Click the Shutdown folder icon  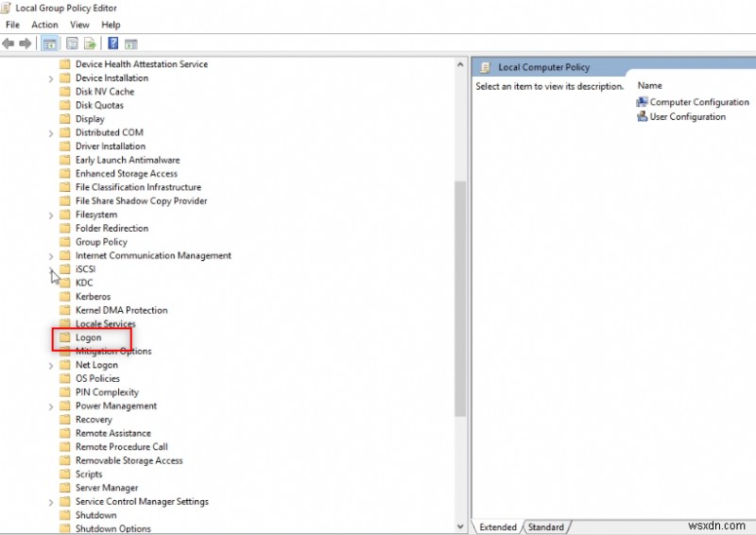pos(64,515)
